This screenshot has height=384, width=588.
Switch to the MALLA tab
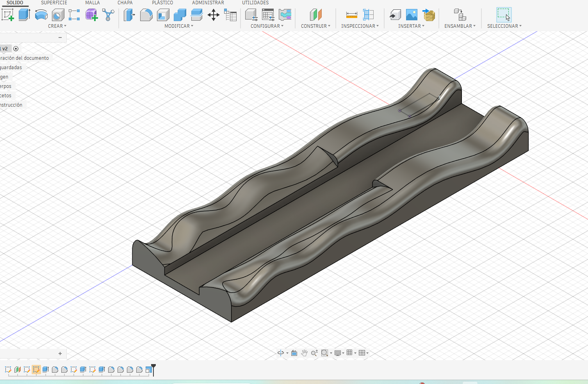(x=93, y=3)
